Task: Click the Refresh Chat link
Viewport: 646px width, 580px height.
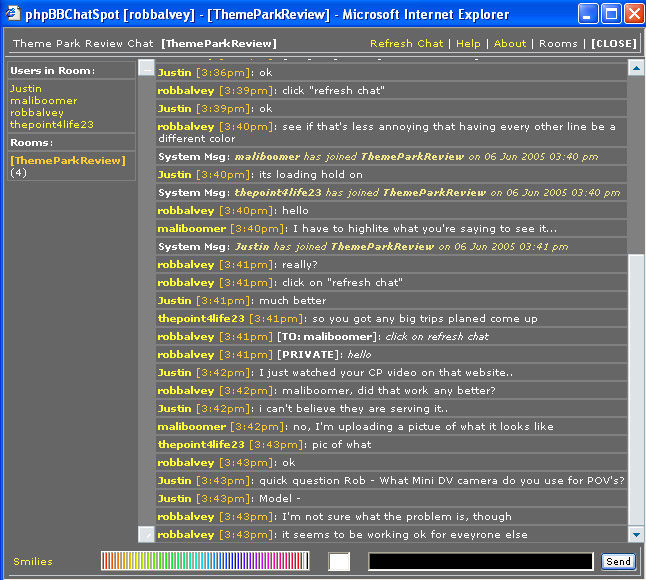Action: click(406, 44)
